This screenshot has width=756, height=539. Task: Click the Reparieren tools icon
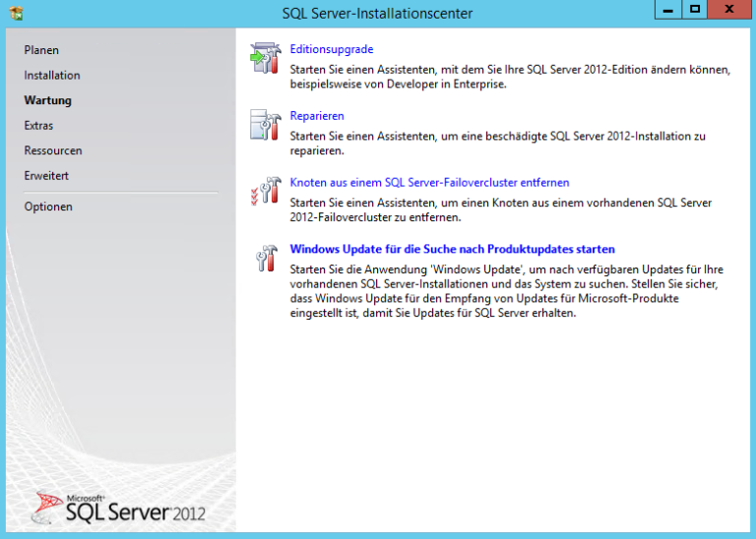pos(265,125)
